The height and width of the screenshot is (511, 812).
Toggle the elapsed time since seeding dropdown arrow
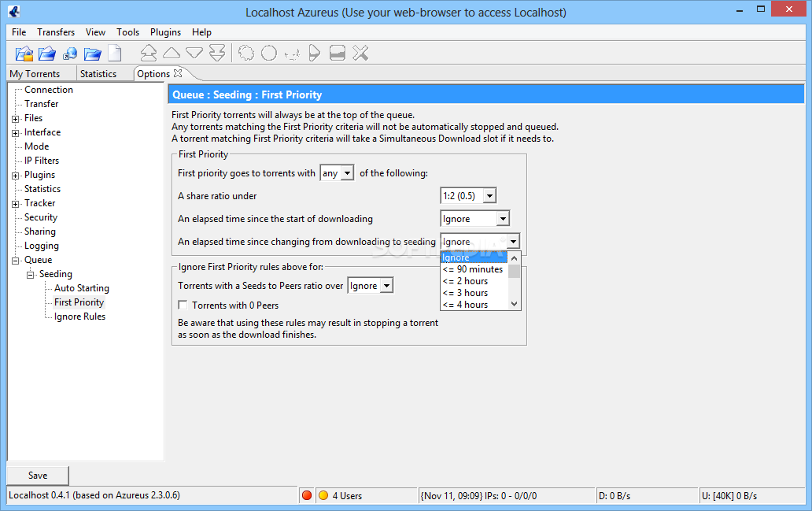pyautogui.click(x=513, y=241)
